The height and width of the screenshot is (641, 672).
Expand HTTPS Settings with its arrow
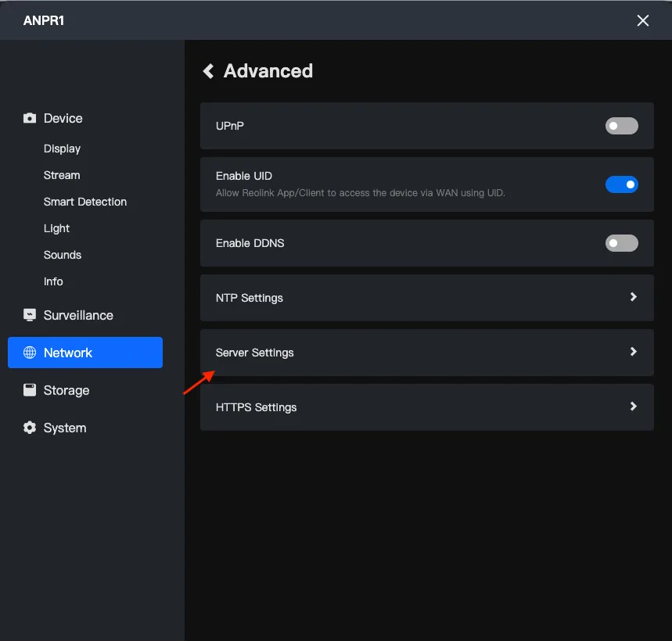[634, 406]
